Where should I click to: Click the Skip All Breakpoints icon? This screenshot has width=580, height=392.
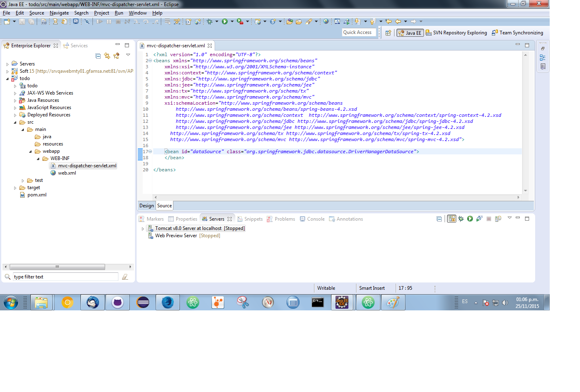click(87, 21)
